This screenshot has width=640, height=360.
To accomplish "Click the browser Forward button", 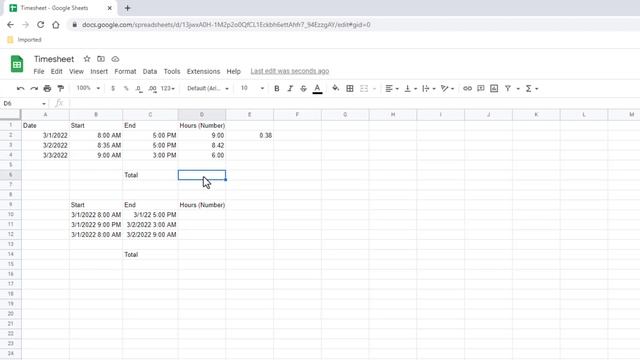I will (x=25, y=25).
